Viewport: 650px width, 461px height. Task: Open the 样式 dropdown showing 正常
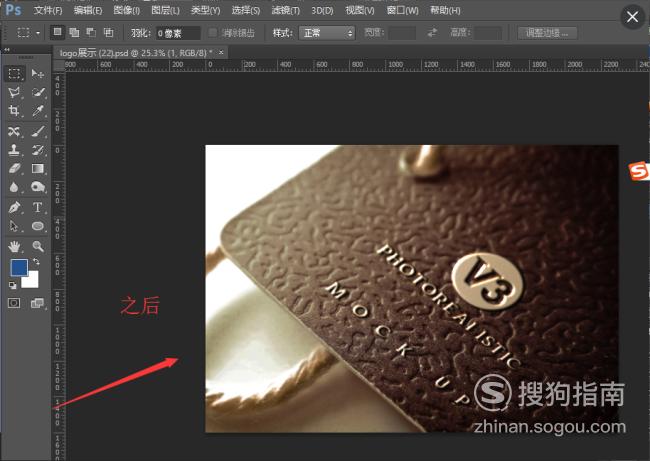(x=327, y=33)
